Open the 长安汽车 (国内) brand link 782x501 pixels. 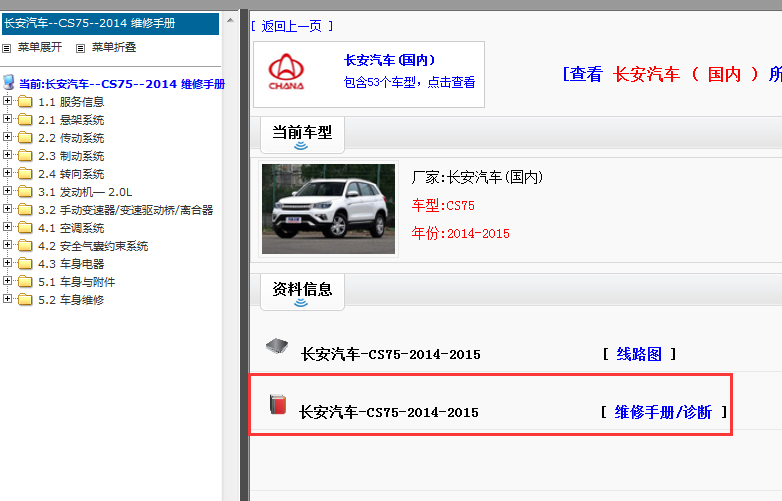pyautogui.click(x=390, y=60)
